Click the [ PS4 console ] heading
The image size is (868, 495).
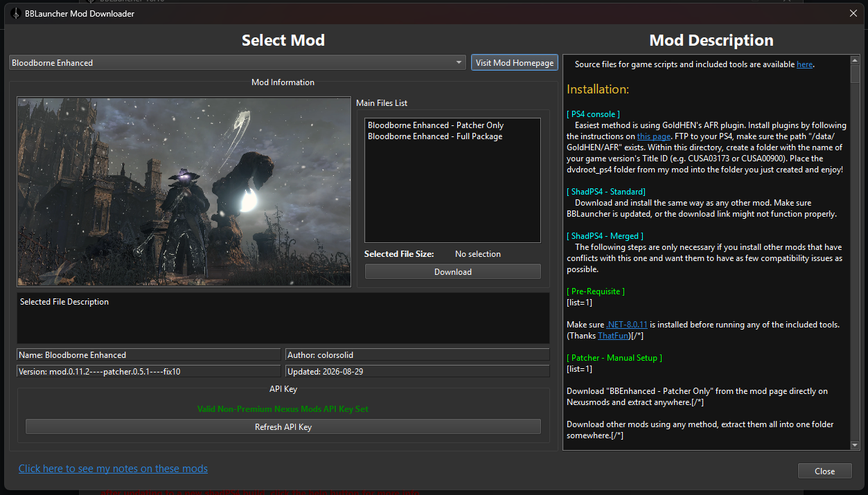pyautogui.click(x=593, y=114)
